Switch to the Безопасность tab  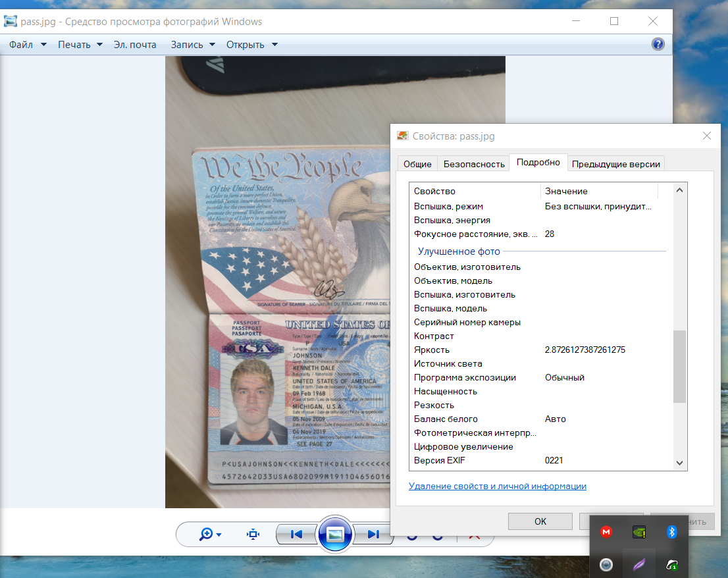474,164
